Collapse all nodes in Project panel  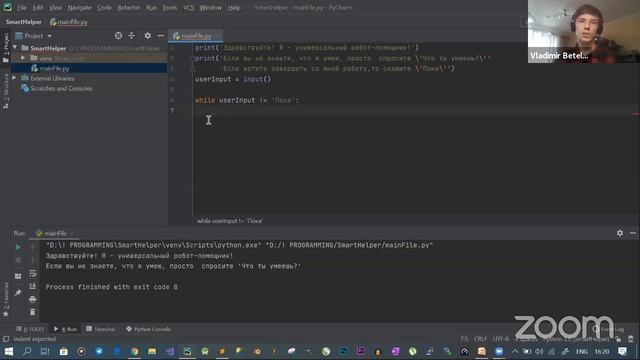pyautogui.click(x=131, y=36)
